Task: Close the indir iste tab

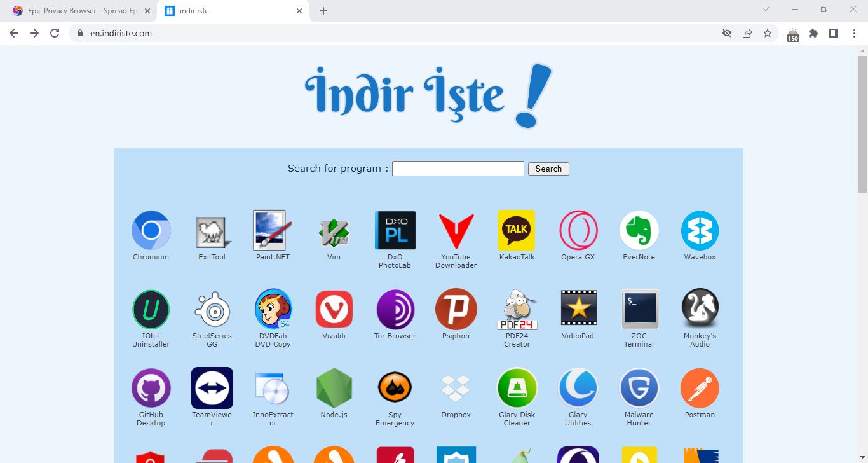Action: pos(299,11)
